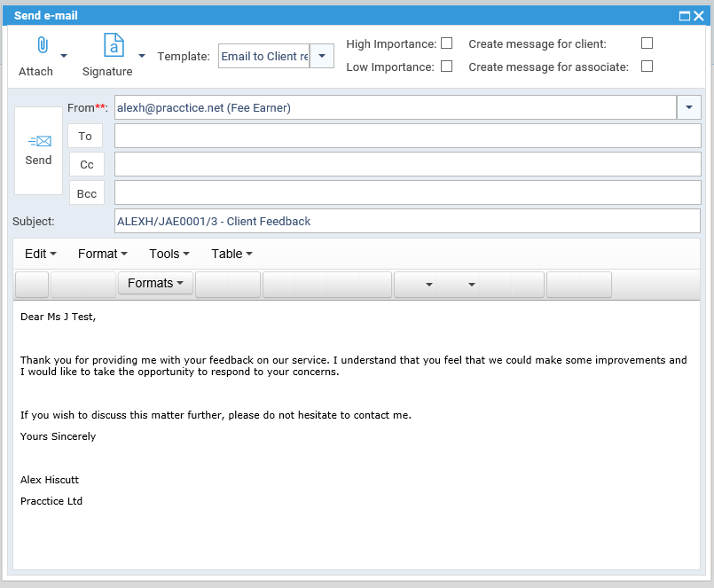Viewport: 714px width, 588px height.
Task: Click the Subject field with Client Feedback
Action: [407, 221]
